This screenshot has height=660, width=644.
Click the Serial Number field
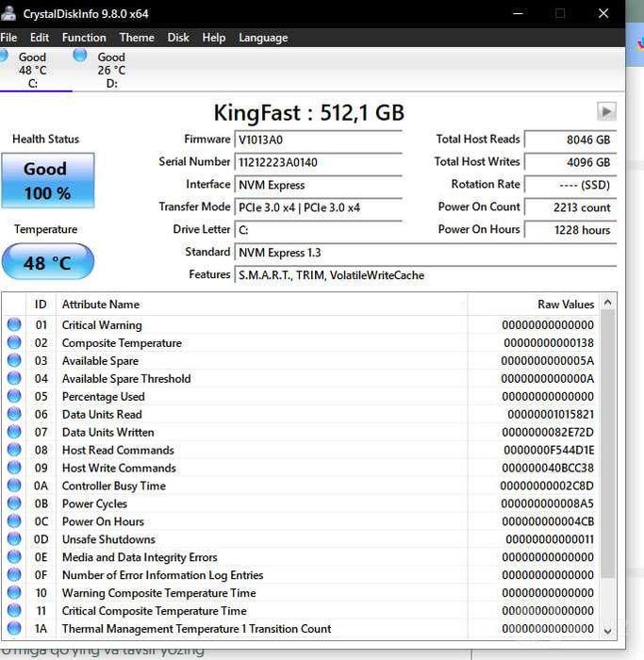click(318, 162)
